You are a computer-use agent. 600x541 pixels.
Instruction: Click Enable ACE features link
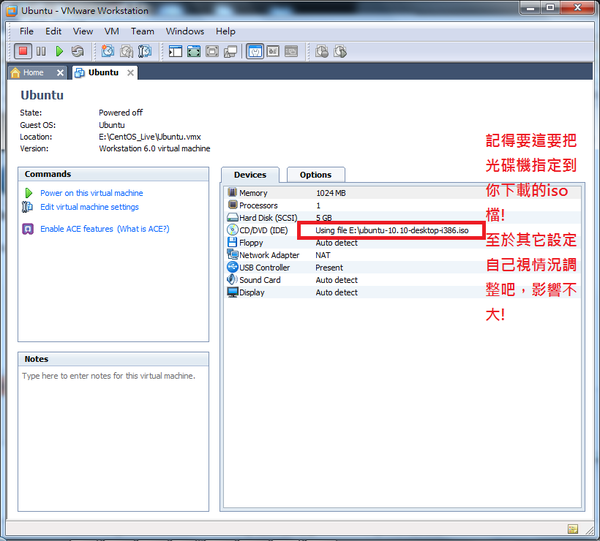[x=77, y=229]
